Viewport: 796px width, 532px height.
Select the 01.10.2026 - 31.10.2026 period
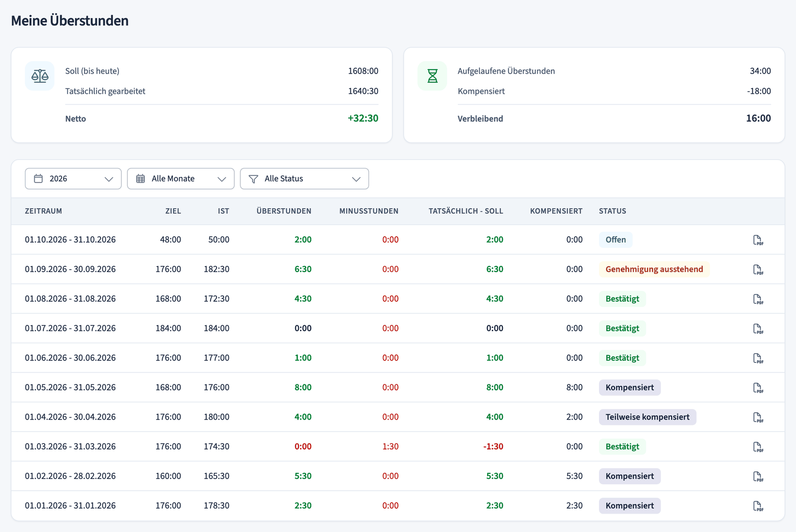click(70, 240)
